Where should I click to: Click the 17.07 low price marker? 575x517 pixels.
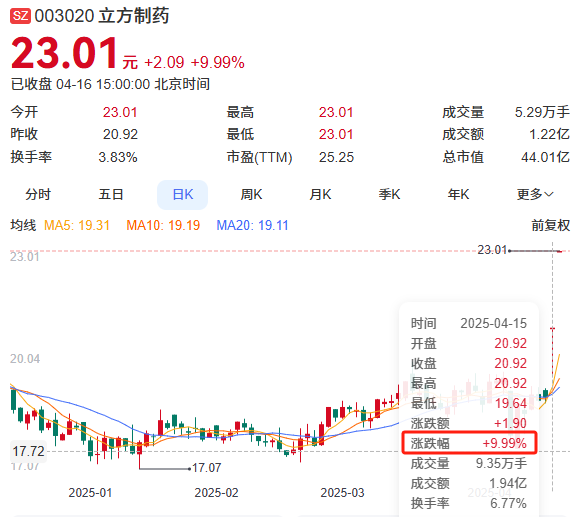(x=206, y=468)
